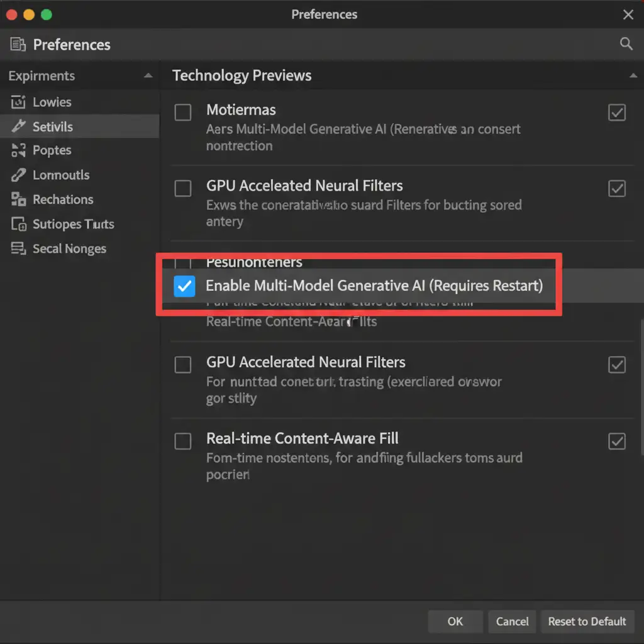Viewport: 644px width, 644px height.
Task: Disable Enable Multi-Model Generative AI checkbox
Action: point(184,286)
